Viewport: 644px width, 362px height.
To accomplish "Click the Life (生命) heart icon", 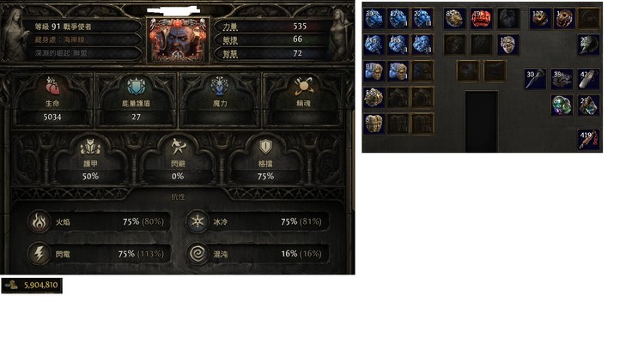I will 53,87.
